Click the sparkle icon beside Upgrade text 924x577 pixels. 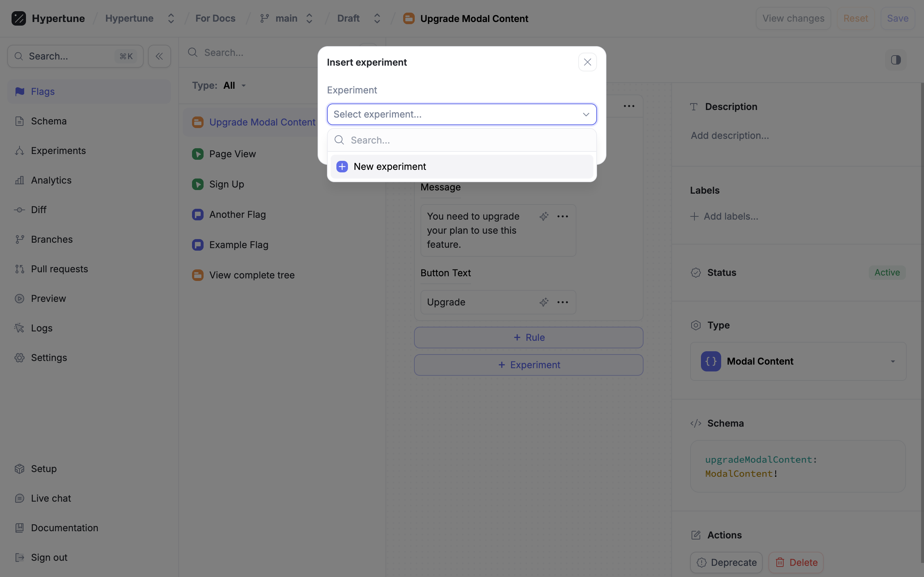(544, 302)
